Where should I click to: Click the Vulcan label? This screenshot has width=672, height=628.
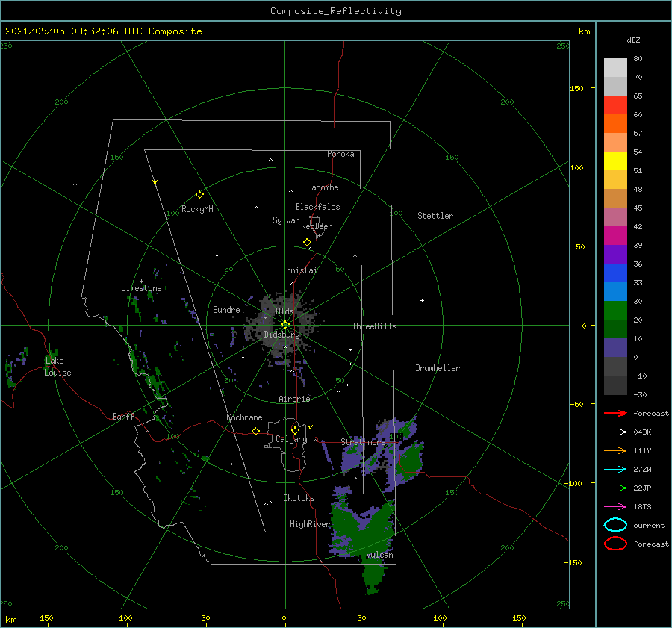pyautogui.click(x=379, y=555)
